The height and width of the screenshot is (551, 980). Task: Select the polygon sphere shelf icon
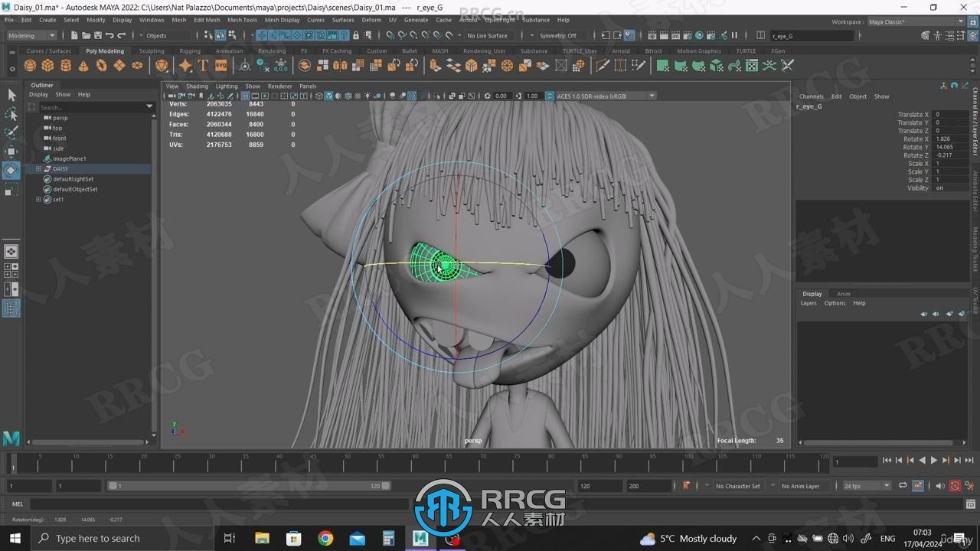(30, 66)
